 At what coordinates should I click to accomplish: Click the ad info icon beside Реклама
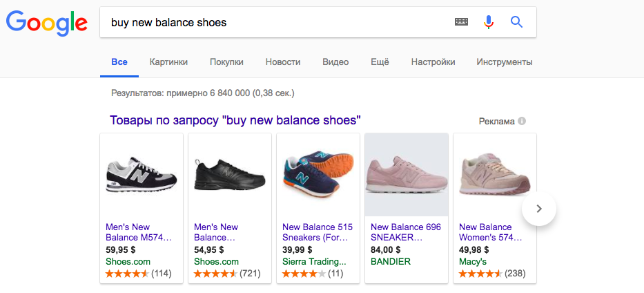522,121
